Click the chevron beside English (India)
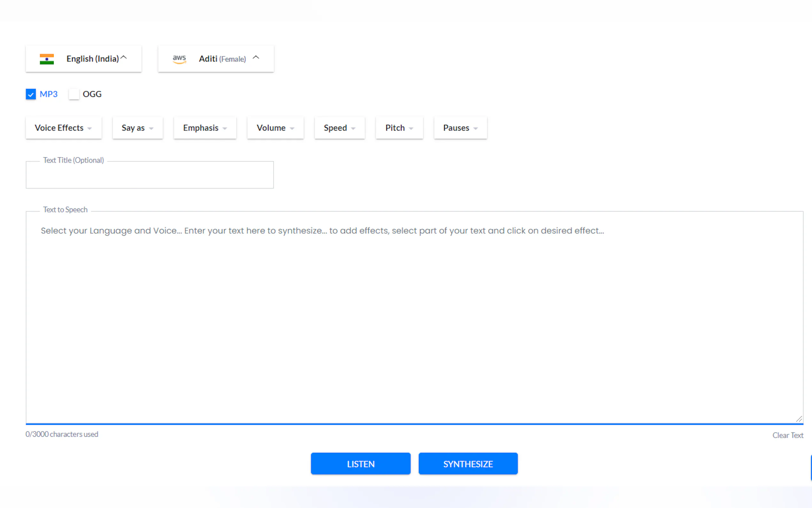Viewport: 812px width, 508px height. coord(123,58)
